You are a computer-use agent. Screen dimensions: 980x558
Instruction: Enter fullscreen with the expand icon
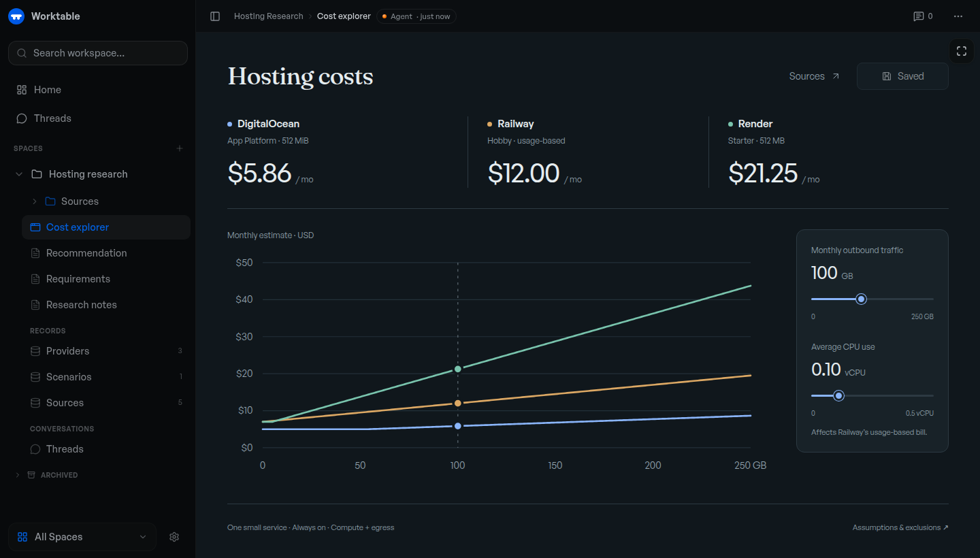[x=962, y=51]
